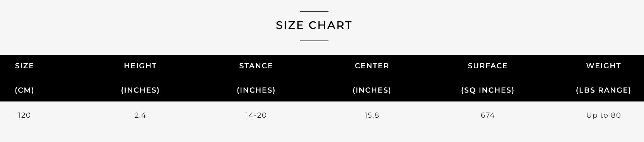Select the CENTER column header
The height and width of the screenshot is (142, 644).
pos(372,66)
